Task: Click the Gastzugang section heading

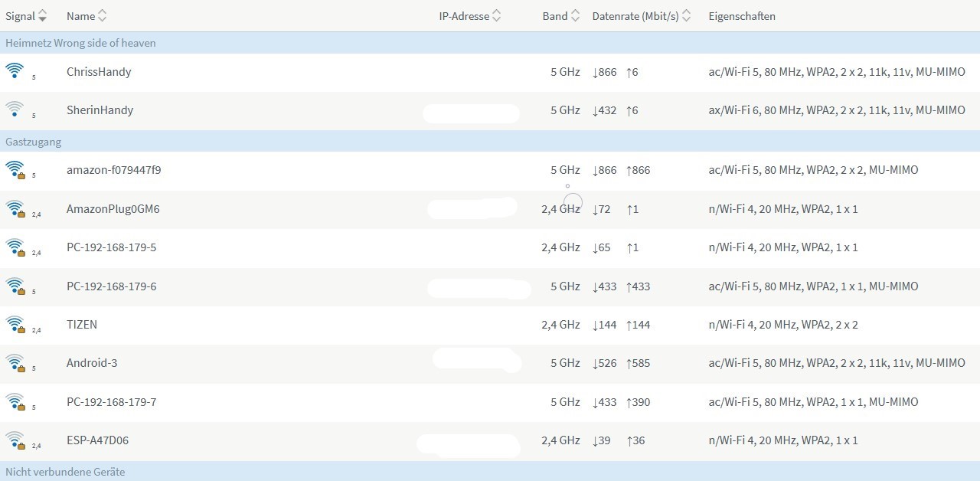Action: (33, 142)
